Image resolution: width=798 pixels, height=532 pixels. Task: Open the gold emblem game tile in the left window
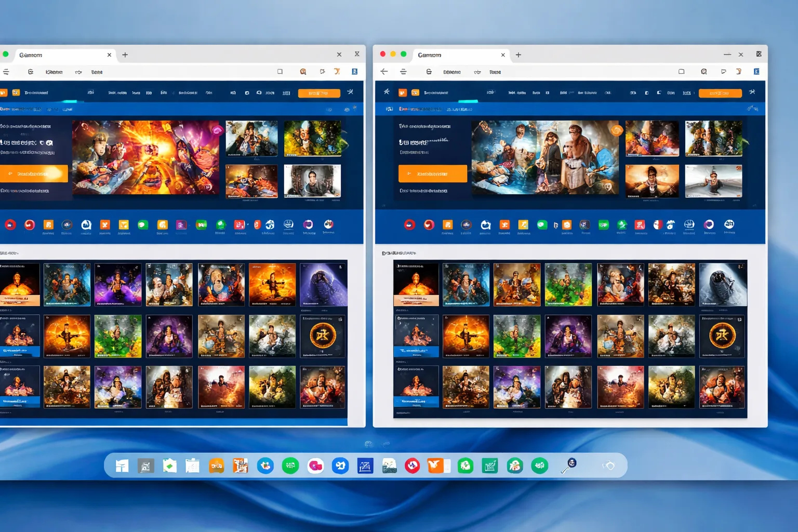(323, 336)
